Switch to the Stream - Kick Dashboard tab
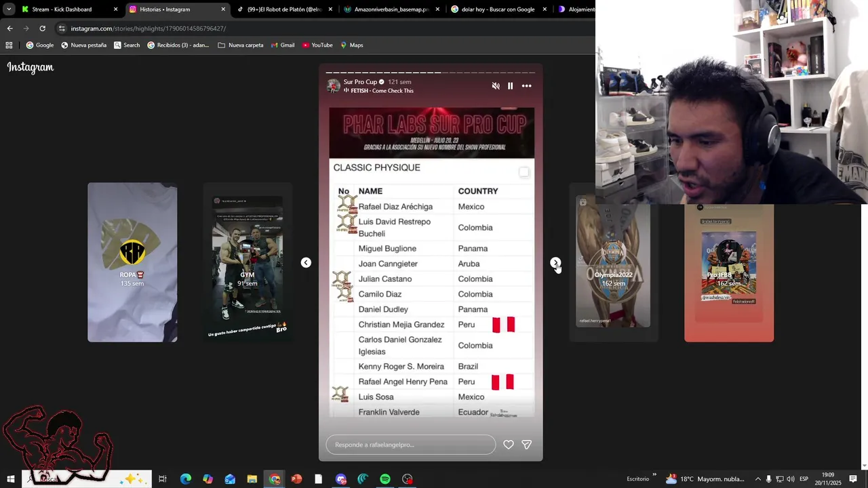Viewport: 868px width, 488px height. [67, 9]
